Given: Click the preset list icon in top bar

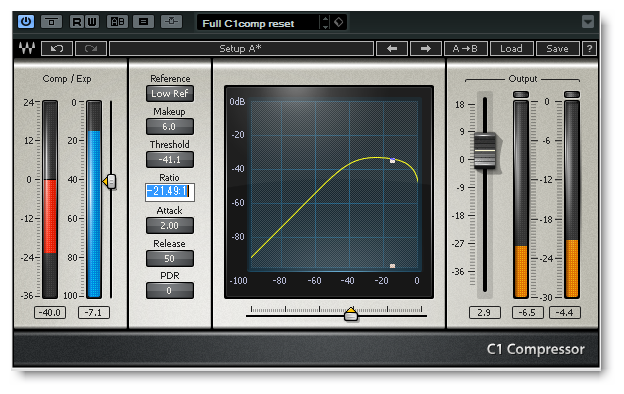Looking at the screenshot, I should coord(144,21).
